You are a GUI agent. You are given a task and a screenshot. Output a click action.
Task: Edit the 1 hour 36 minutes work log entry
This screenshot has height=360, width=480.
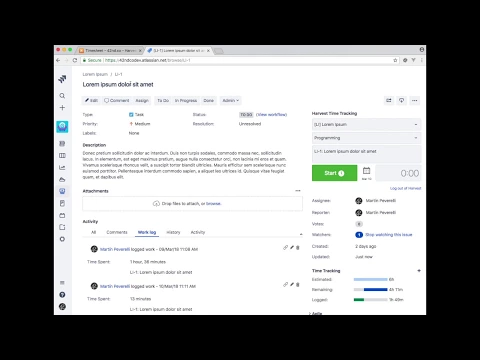tap(292, 247)
